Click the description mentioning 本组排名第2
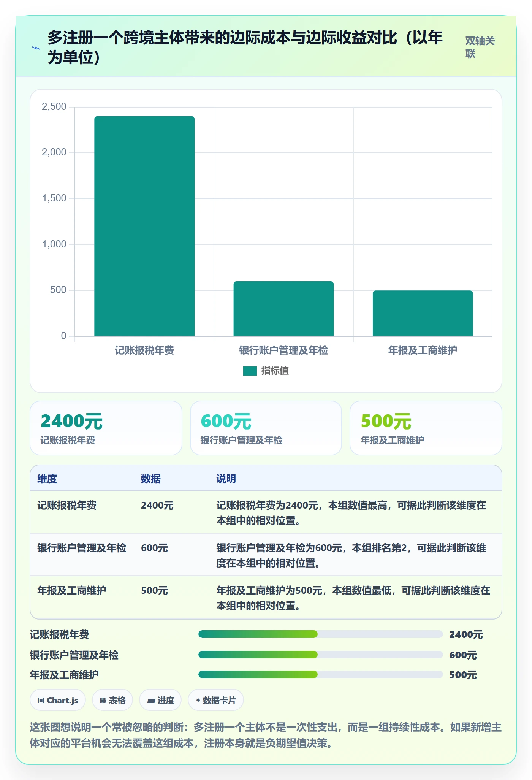Image resolution: width=532 pixels, height=780 pixels. (351, 555)
